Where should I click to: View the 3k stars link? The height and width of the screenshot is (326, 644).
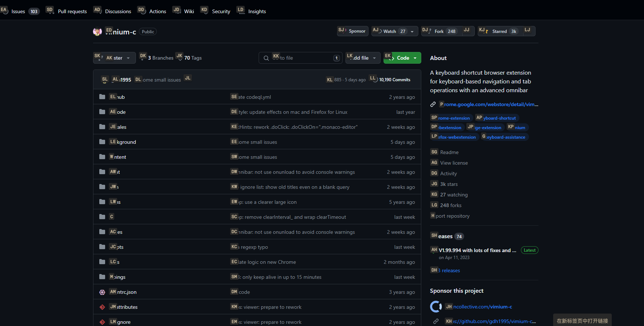[x=444, y=184]
